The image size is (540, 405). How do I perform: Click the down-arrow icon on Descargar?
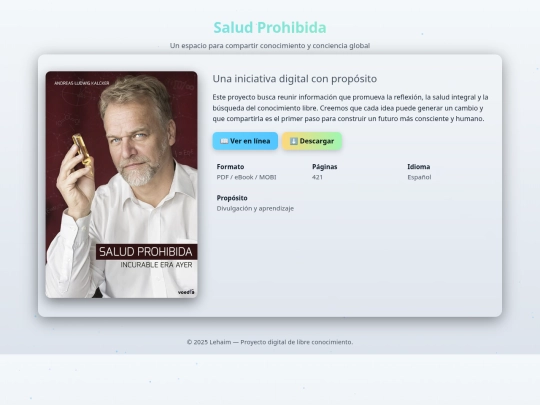coord(294,141)
